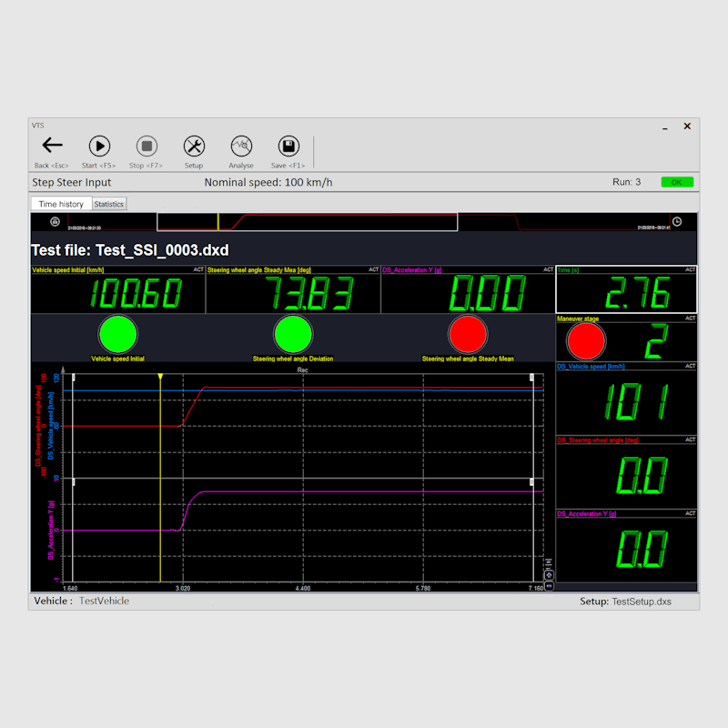The image size is (728, 728).
Task: Toggle the red Steering wheel angle Steady Mean light
Action: coord(467,335)
